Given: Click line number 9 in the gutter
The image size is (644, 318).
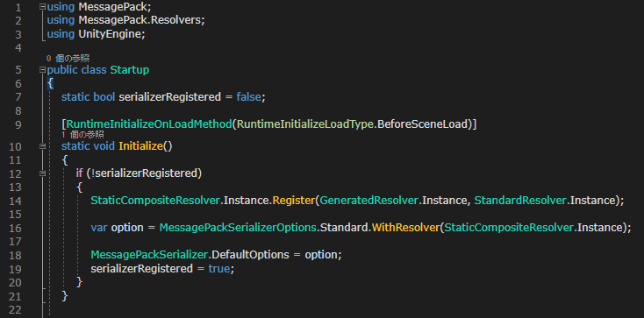Looking at the screenshot, I should tap(18, 124).
